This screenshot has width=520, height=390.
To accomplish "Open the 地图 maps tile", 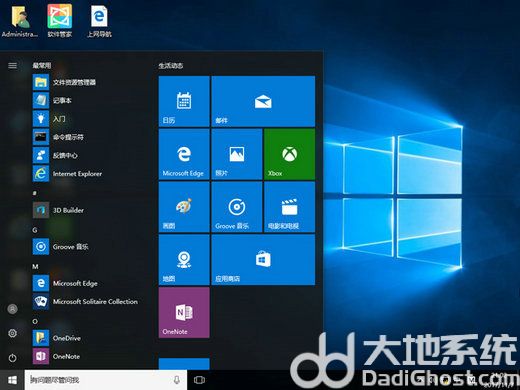I will pos(184,260).
